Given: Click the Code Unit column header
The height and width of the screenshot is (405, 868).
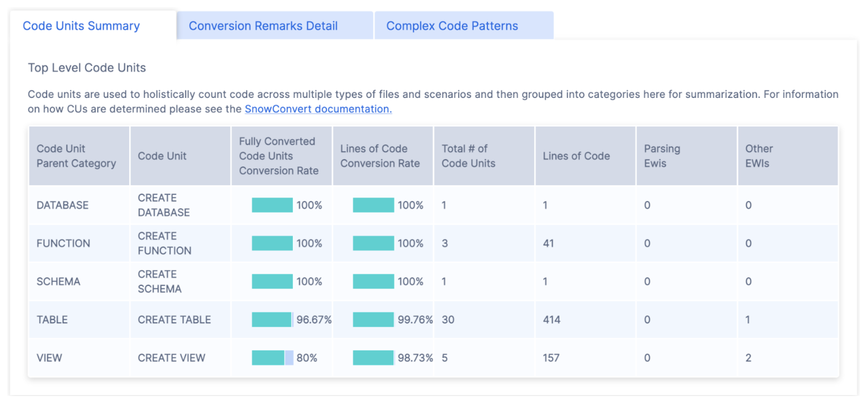Looking at the screenshot, I should tap(162, 156).
